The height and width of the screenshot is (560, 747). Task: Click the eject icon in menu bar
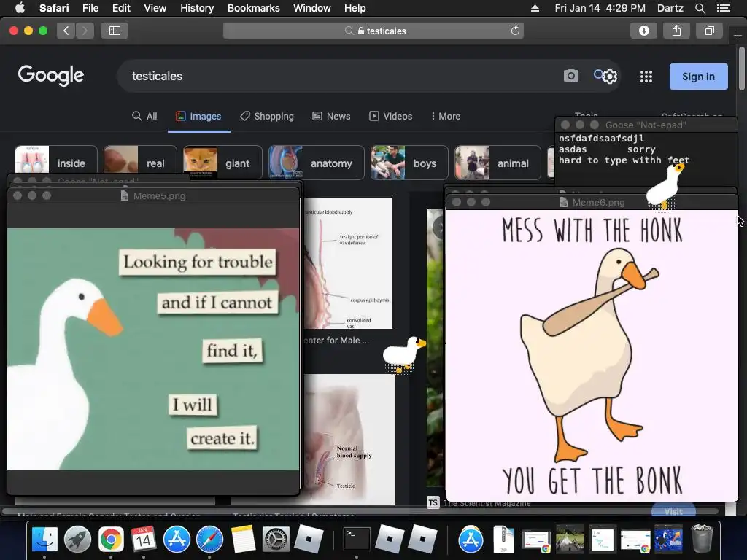tap(535, 8)
